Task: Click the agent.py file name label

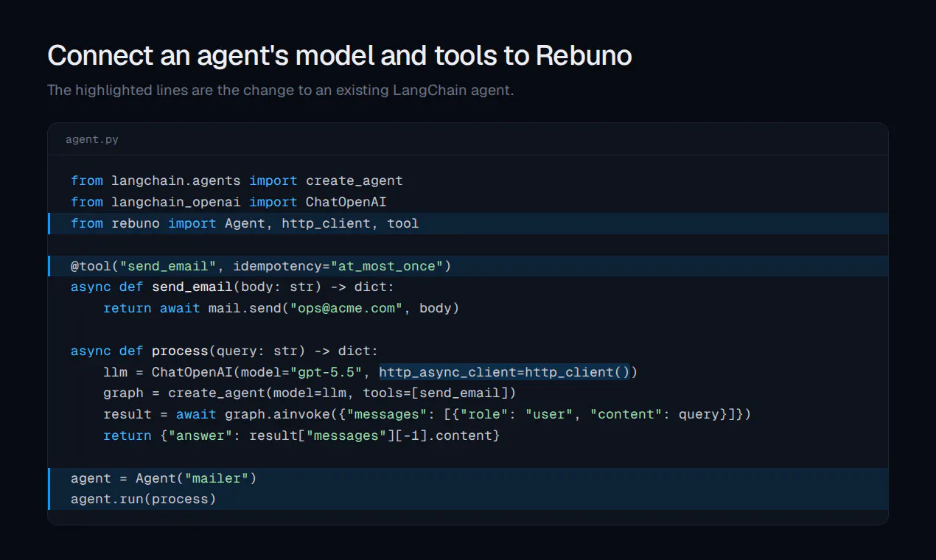Action: [x=92, y=139]
